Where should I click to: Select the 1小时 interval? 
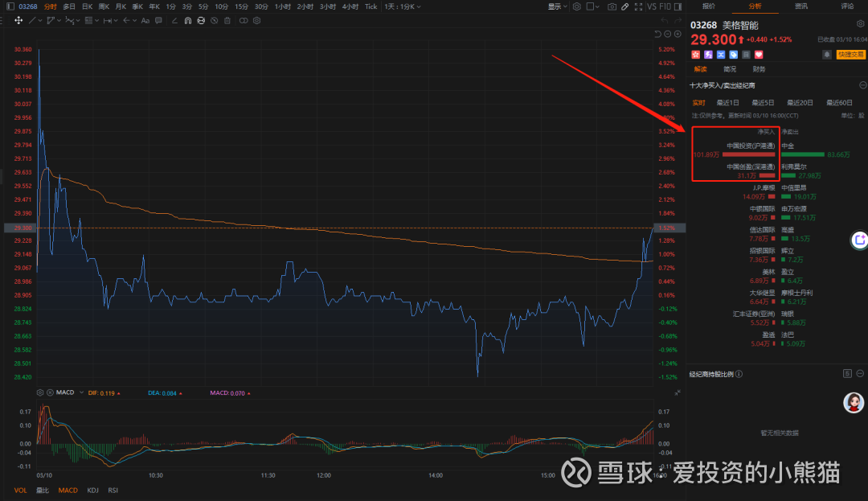pyautogui.click(x=282, y=6)
